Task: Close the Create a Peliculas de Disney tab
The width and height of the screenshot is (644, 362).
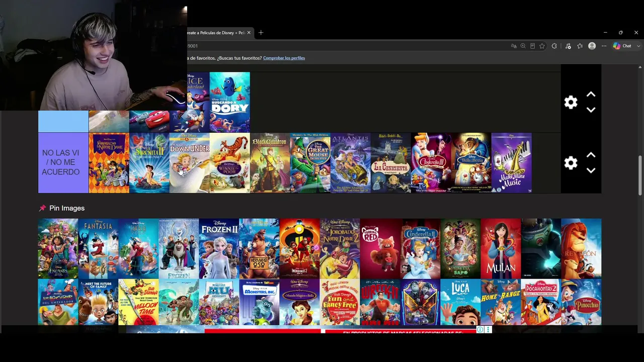Action: tap(249, 33)
